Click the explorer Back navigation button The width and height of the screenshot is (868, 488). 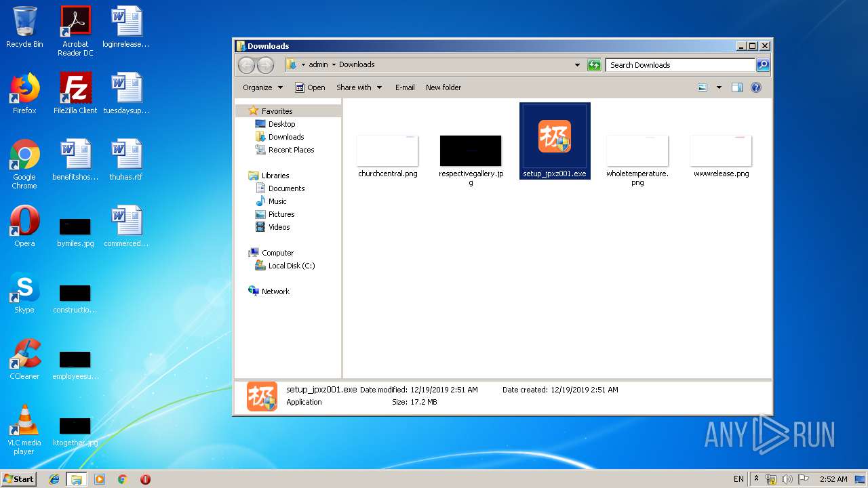[246, 65]
